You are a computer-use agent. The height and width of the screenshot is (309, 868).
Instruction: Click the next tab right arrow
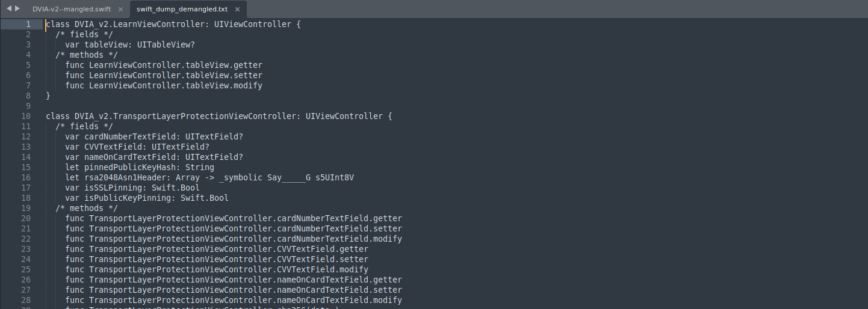[17, 8]
